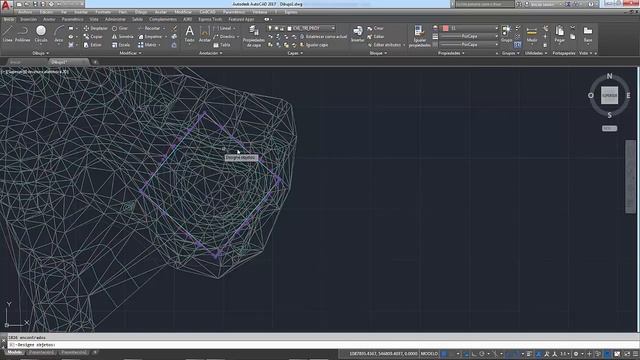Click the N on ViewCube compass
The width and height of the screenshot is (640, 360).
(x=609, y=76)
